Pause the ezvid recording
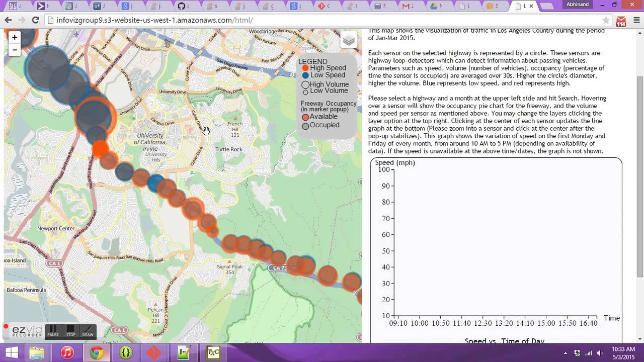Viewport: 644px width, 362px height. [53, 331]
